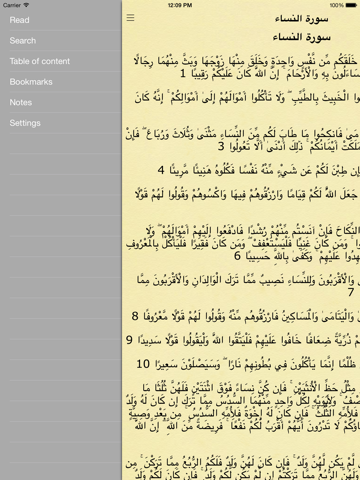The height and width of the screenshot is (480, 360).
Task: Tap the hamburger menu icon
Action: pos(130,18)
